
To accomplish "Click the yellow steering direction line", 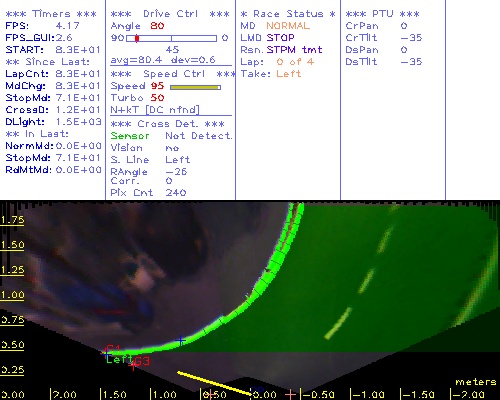I will tap(214, 383).
